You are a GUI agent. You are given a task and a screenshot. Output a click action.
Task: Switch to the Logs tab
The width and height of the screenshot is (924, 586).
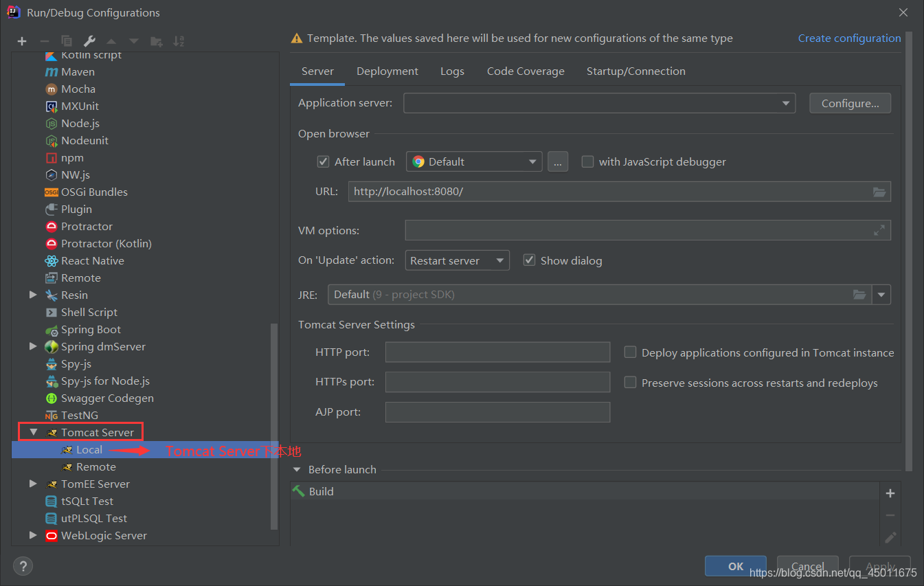pos(452,71)
